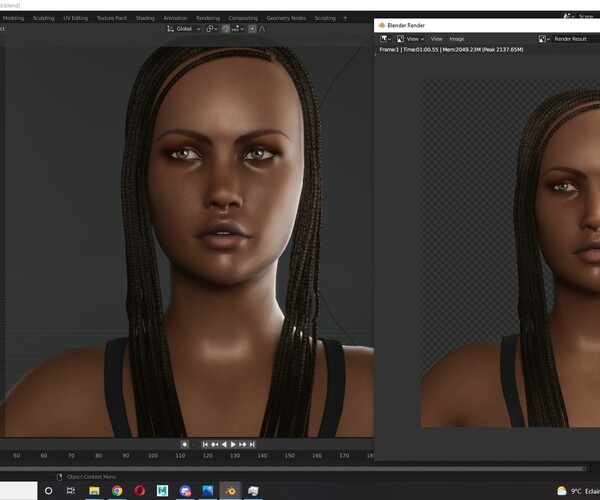The width and height of the screenshot is (600, 500).
Task: Open Opera browser from taskbar
Action: pyautogui.click(x=140, y=490)
